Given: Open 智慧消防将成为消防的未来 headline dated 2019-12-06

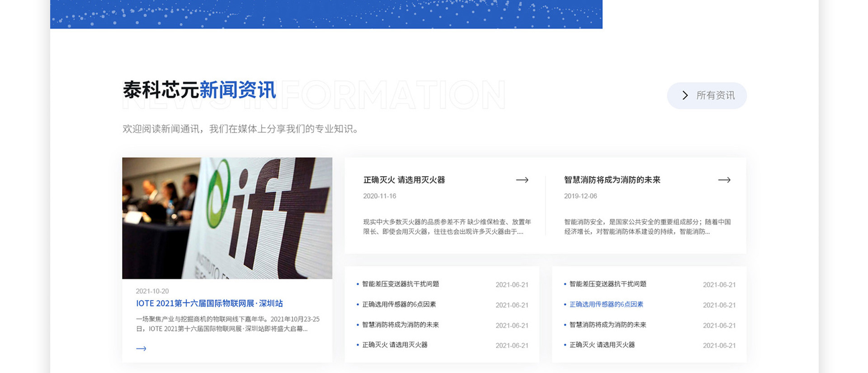Looking at the screenshot, I should tap(612, 180).
